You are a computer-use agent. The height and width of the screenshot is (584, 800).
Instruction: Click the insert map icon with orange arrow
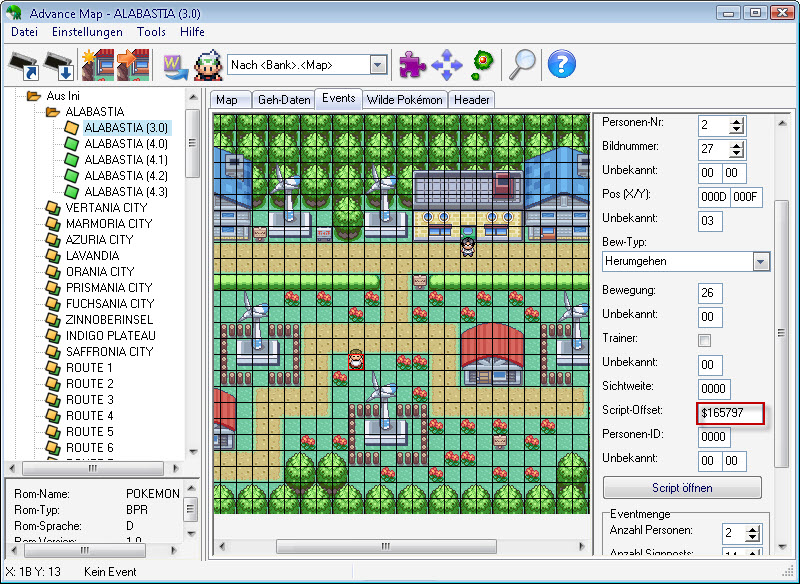click(133, 65)
